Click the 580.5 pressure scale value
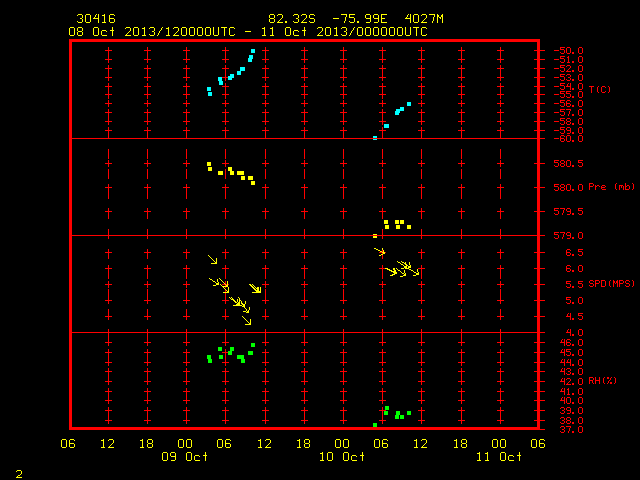640x480 pixels. click(x=568, y=164)
